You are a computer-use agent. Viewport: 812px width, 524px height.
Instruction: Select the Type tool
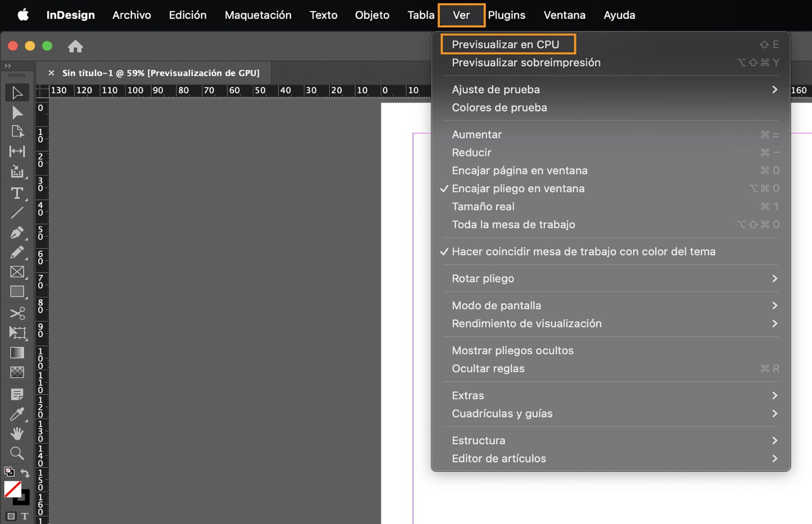(x=17, y=194)
